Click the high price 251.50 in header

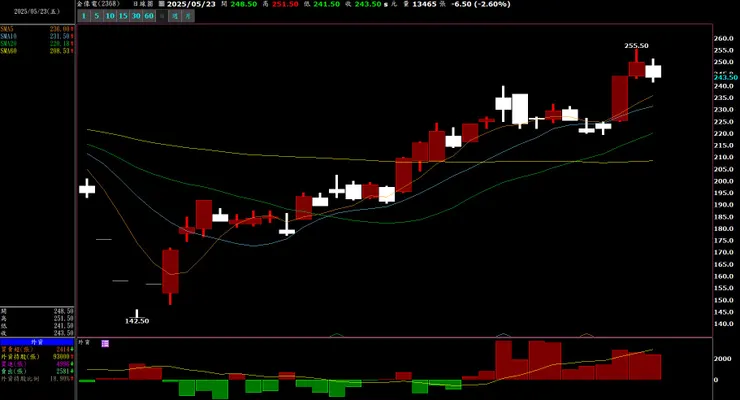pos(285,4)
